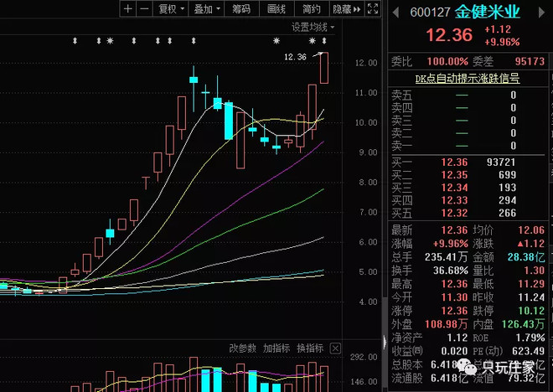Close the volume indicator panel

[335, 348]
